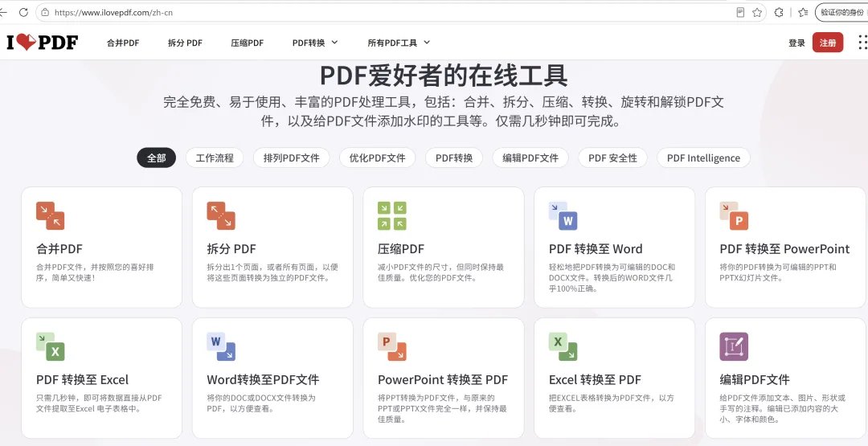Refresh the page in browser

pyautogui.click(x=23, y=12)
